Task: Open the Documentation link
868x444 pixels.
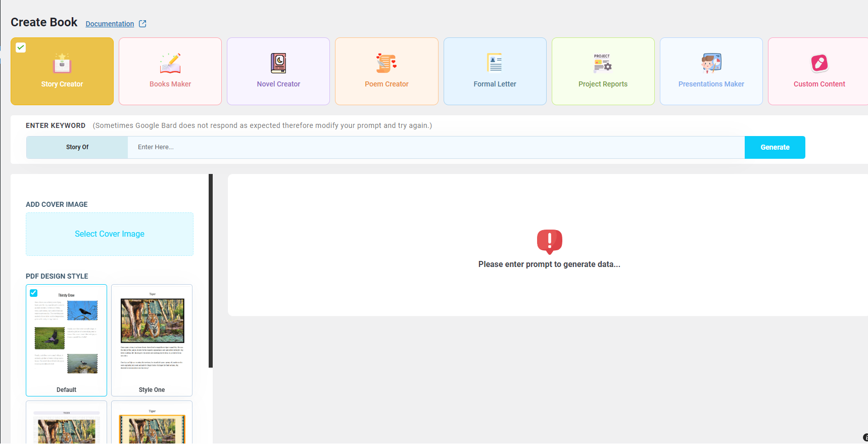Action: point(110,24)
